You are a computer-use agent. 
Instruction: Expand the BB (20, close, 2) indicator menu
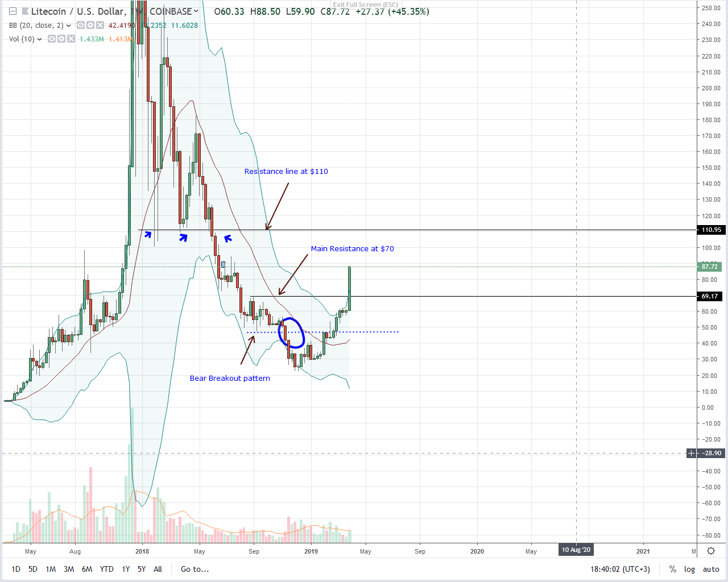point(69,26)
